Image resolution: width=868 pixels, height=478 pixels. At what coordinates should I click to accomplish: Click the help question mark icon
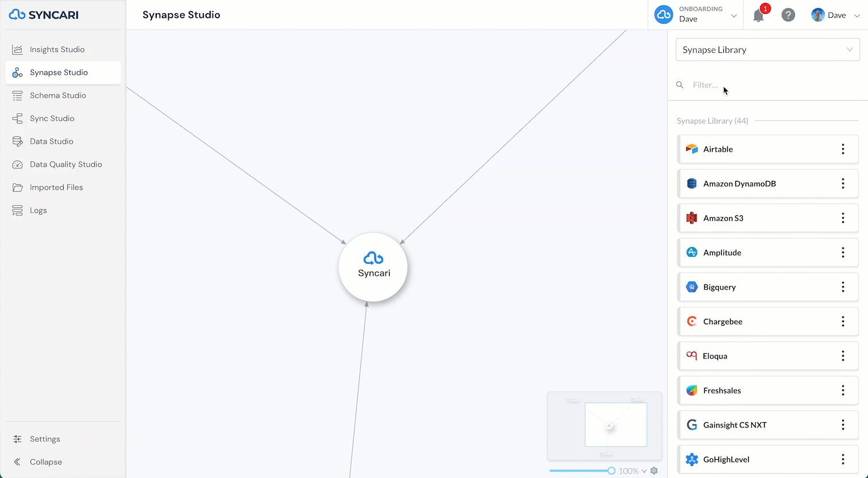tap(788, 16)
